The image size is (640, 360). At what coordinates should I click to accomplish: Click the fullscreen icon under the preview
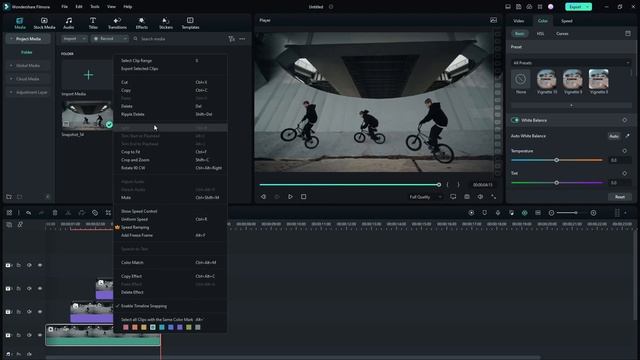click(x=493, y=197)
